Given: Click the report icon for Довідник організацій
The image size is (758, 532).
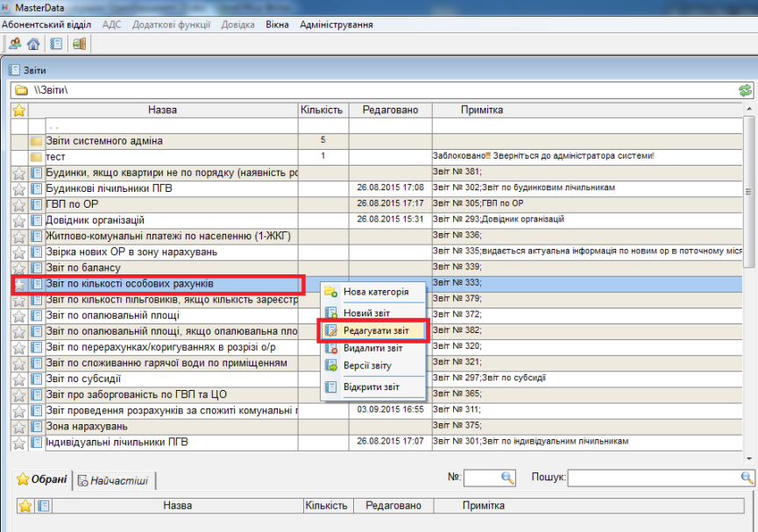Looking at the screenshot, I should pos(37,220).
